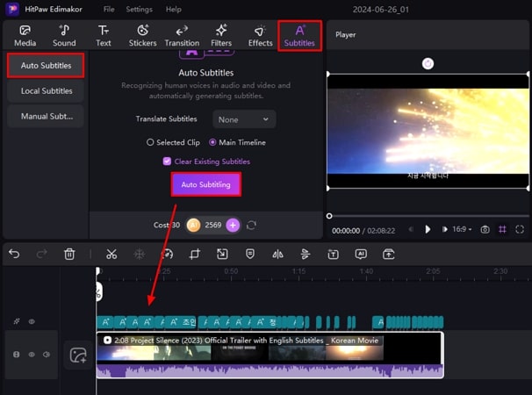This screenshot has width=532, height=395.
Task: Click the undo icon
Action: click(x=14, y=254)
